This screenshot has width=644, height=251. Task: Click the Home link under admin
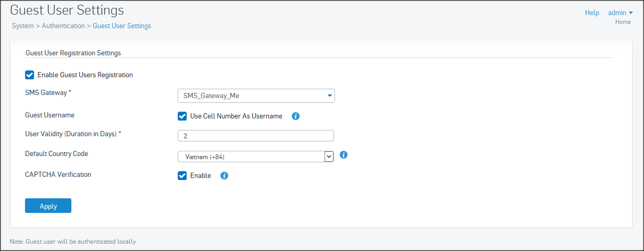[623, 22]
